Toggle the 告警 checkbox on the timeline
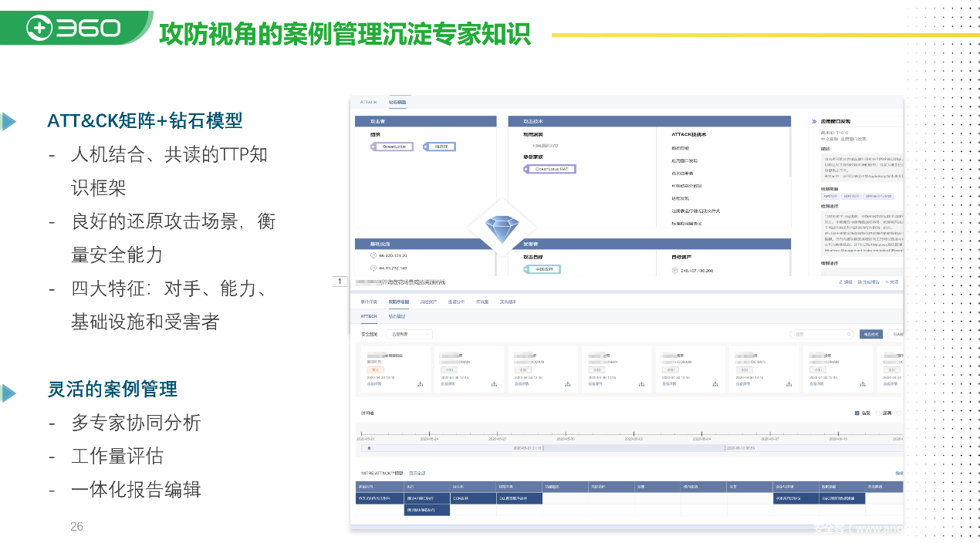 pos(857,413)
